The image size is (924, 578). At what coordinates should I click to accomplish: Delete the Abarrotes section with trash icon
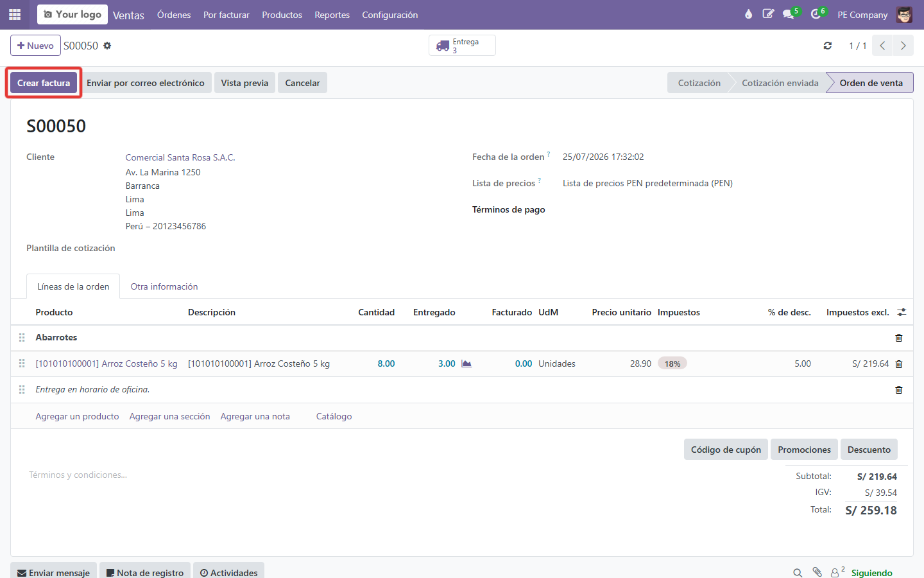coord(898,338)
